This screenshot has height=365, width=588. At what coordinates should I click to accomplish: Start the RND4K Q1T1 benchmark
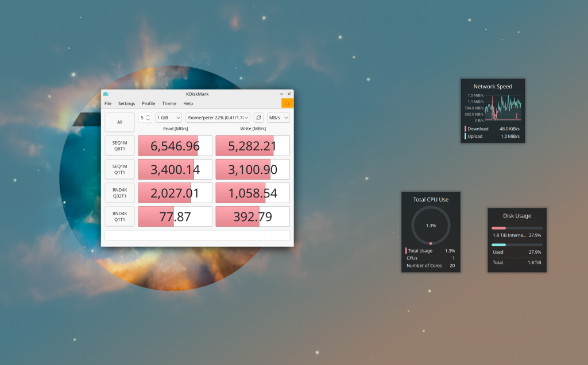[119, 216]
